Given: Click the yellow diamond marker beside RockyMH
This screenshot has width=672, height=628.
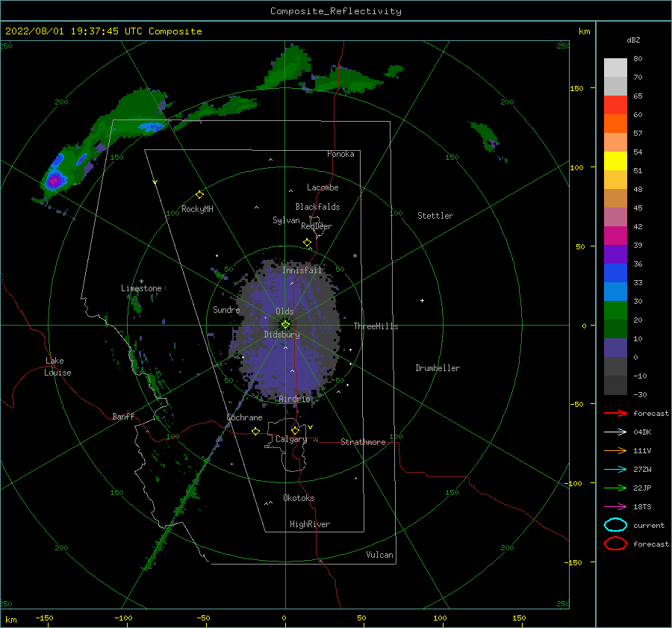Looking at the screenshot, I should (199, 195).
